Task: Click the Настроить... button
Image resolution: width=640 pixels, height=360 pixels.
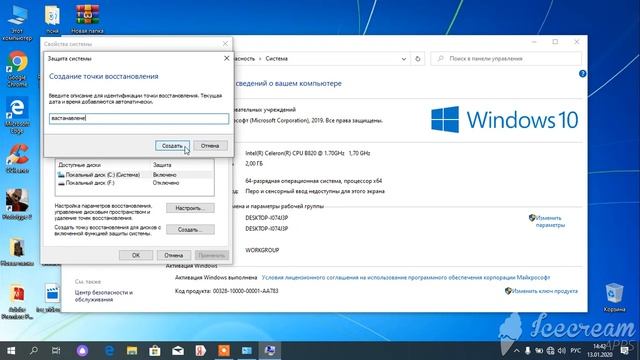Action: (190, 208)
